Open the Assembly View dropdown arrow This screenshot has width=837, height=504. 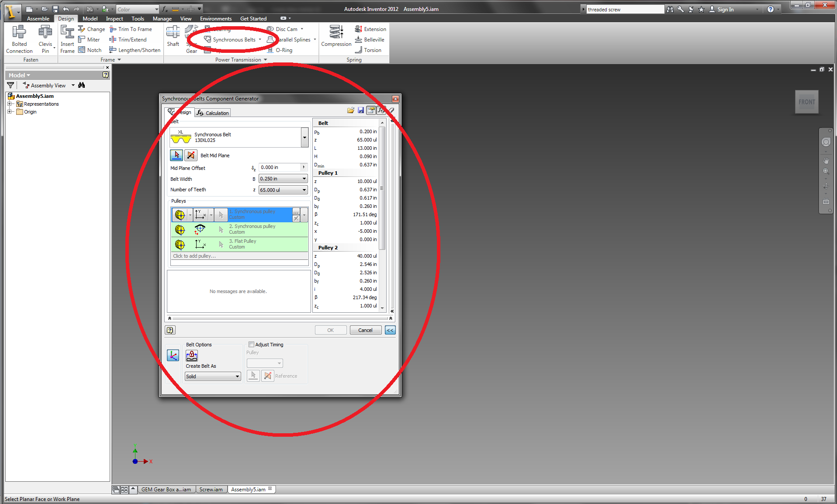click(73, 85)
